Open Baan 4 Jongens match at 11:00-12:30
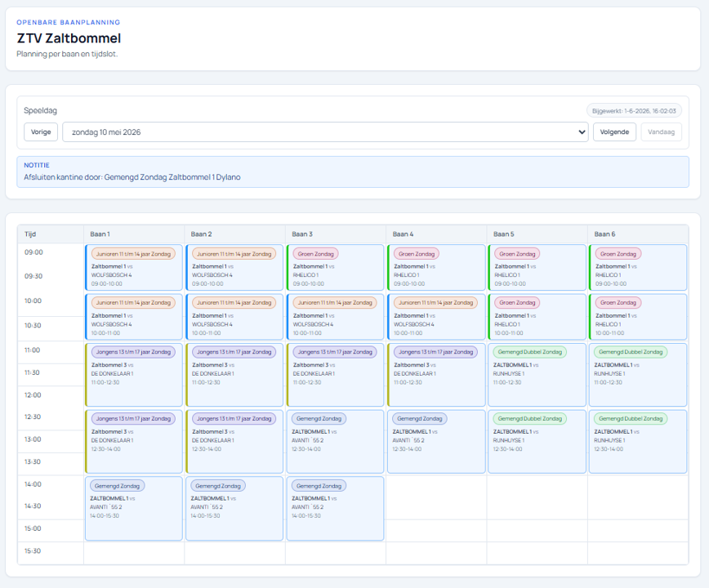This screenshot has height=588, width=709. click(436, 375)
